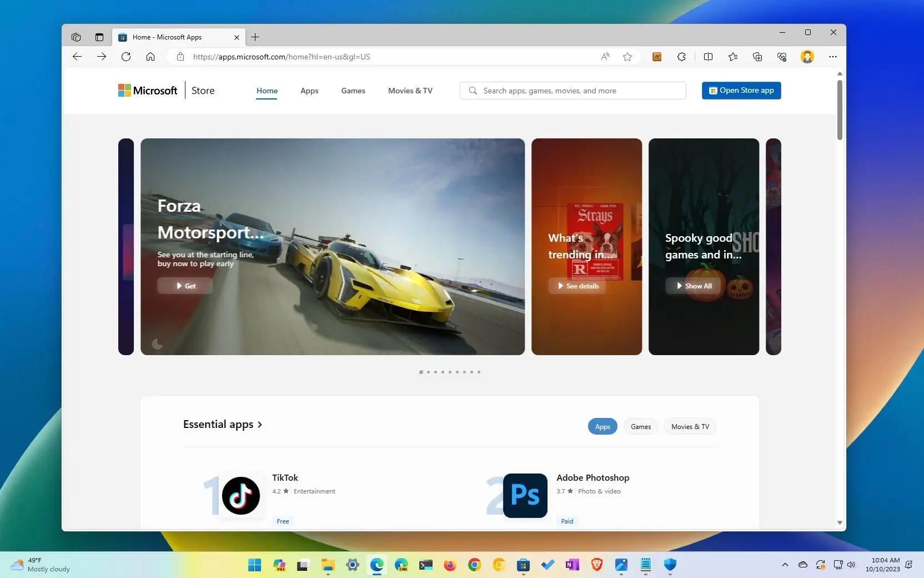Launch OneNote from the taskbar
924x578 pixels.
click(x=572, y=565)
